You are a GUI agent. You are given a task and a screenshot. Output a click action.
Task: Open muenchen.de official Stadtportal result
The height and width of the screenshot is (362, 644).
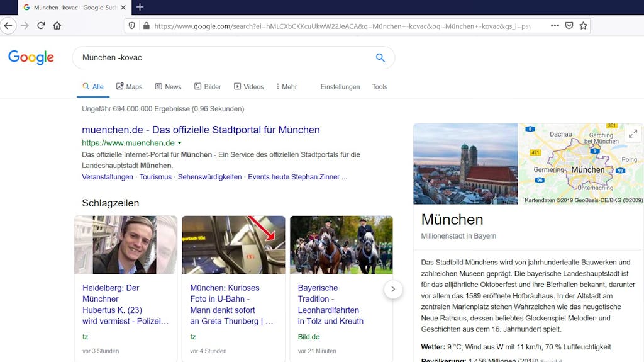[x=201, y=130]
